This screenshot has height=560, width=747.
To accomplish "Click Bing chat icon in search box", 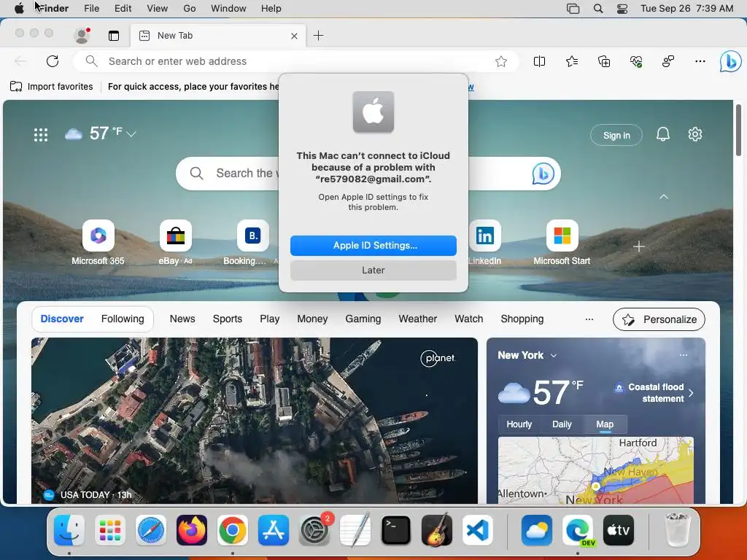I will 543,174.
